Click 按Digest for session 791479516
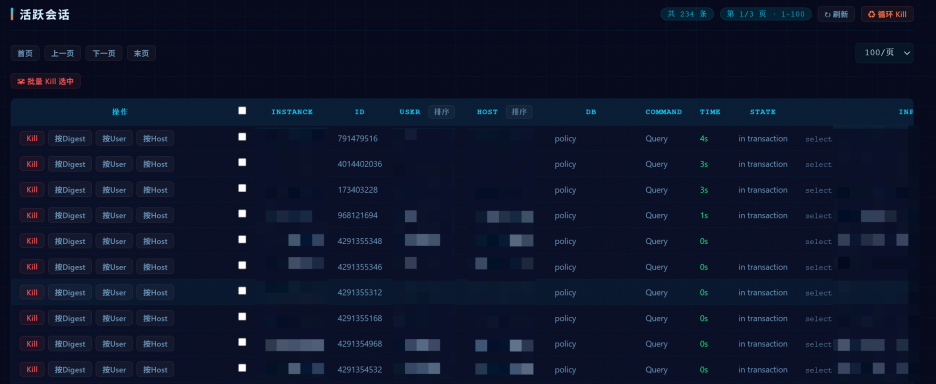 tap(70, 139)
